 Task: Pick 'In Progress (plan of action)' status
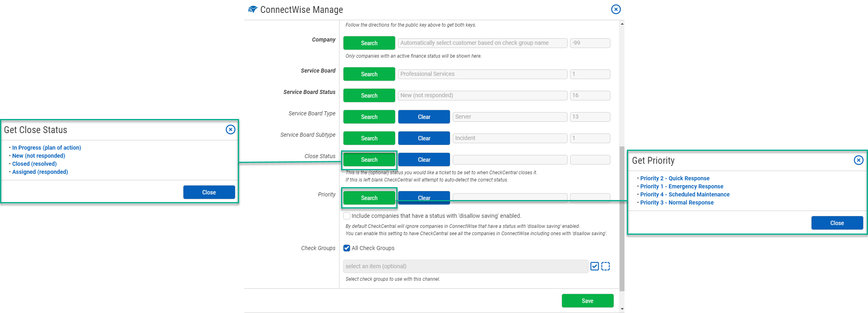pos(46,148)
